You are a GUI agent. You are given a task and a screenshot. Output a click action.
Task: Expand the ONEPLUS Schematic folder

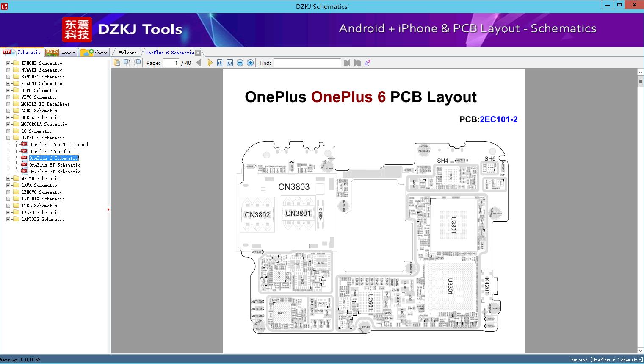point(8,138)
